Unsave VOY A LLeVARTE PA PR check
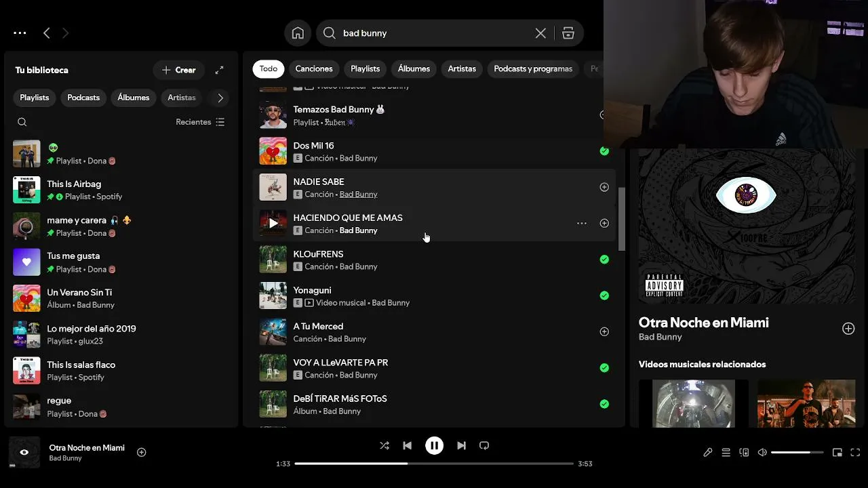This screenshot has width=868, height=488. [604, 368]
